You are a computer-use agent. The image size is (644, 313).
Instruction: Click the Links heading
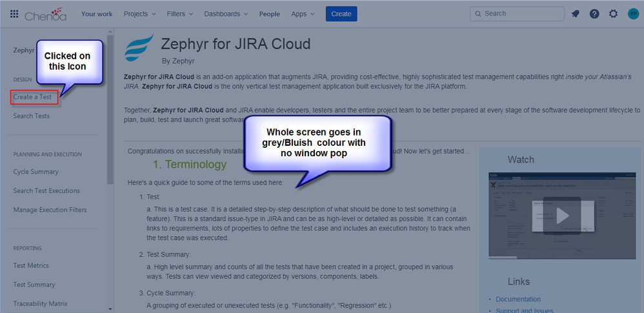coord(519,281)
